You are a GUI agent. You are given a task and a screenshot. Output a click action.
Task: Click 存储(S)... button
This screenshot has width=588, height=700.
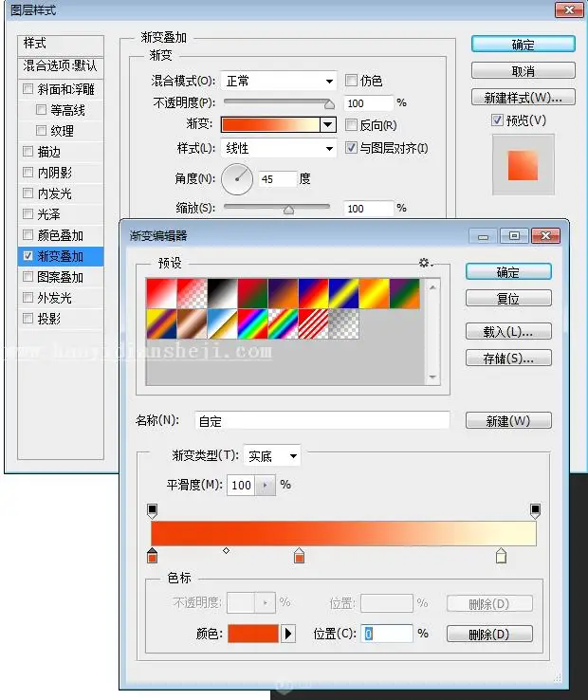(508, 358)
